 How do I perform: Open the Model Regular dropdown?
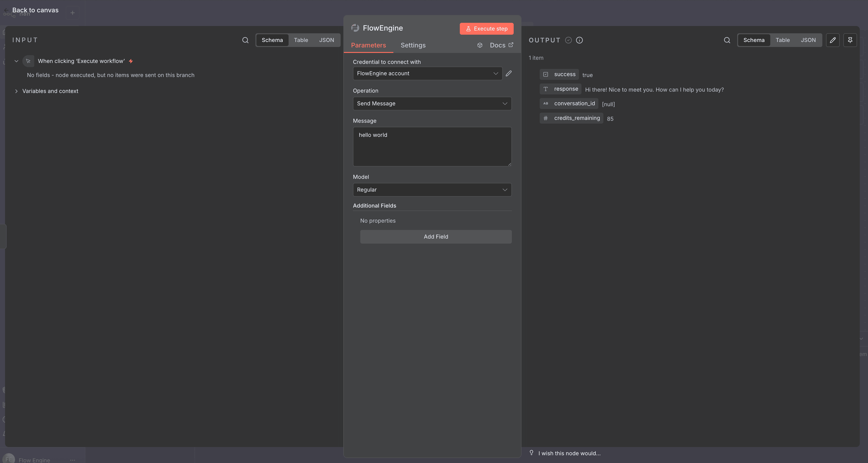432,190
